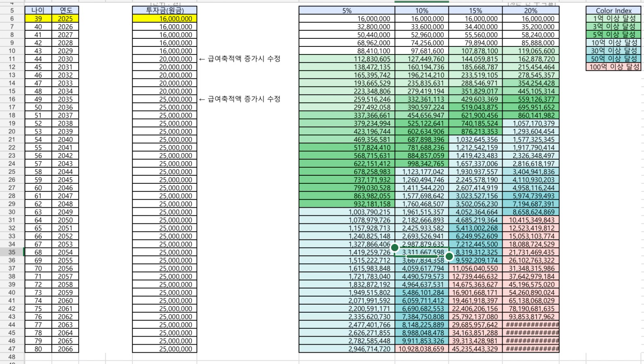Select the '연도' column header cell
This screenshot has height=364, width=644.
coord(65,11)
